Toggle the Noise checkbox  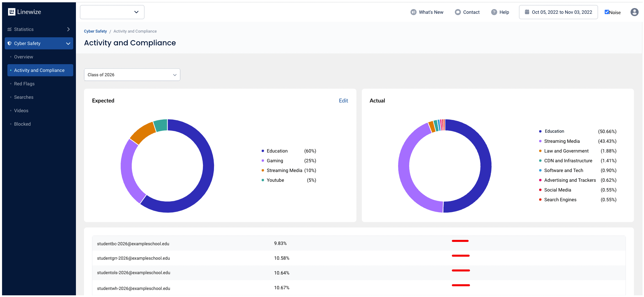[x=607, y=12]
